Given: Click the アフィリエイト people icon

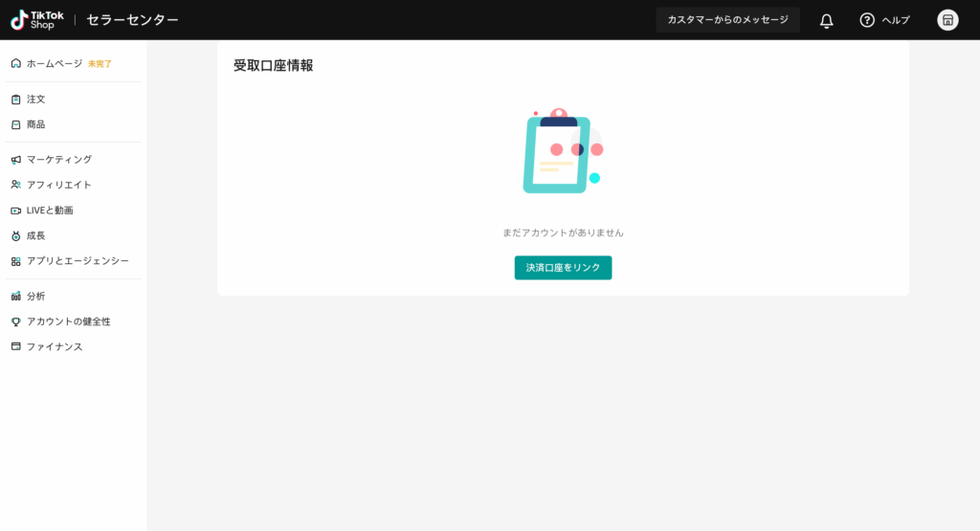Looking at the screenshot, I should [15, 185].
